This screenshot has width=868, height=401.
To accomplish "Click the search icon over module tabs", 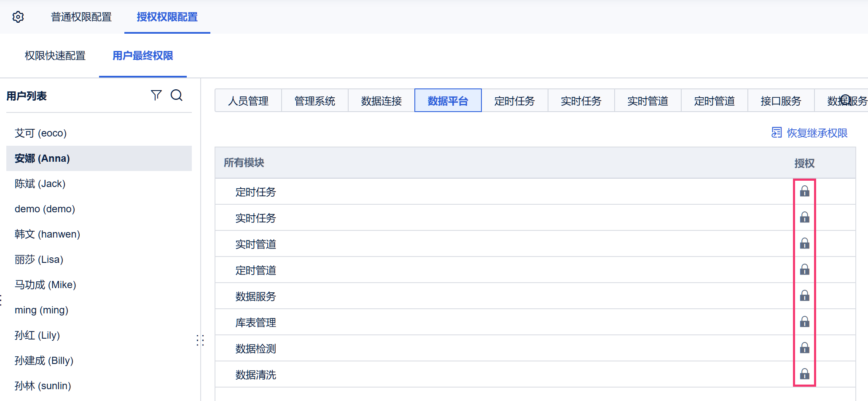I will coord(846,100).
